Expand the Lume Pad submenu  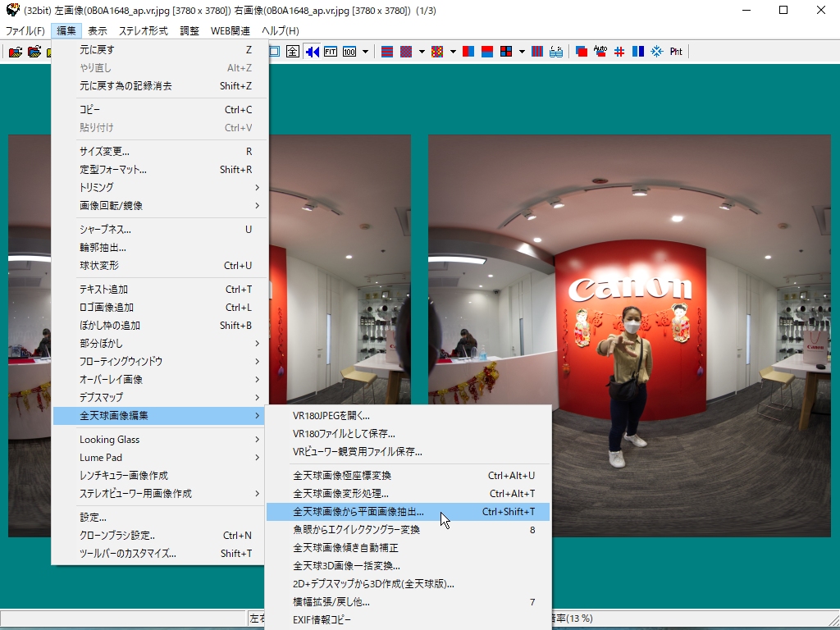click(x=160, y=458)
